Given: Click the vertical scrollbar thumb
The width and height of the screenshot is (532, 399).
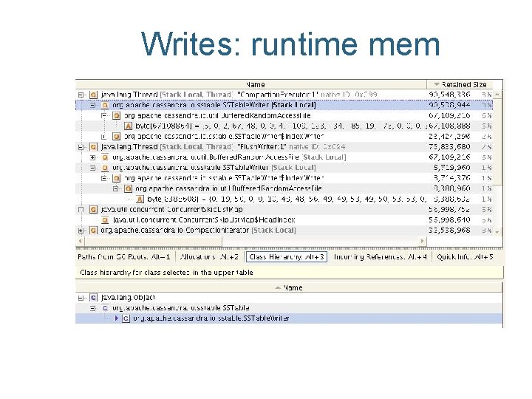Looking at the screenshot, I should click(x=497, y=142).
